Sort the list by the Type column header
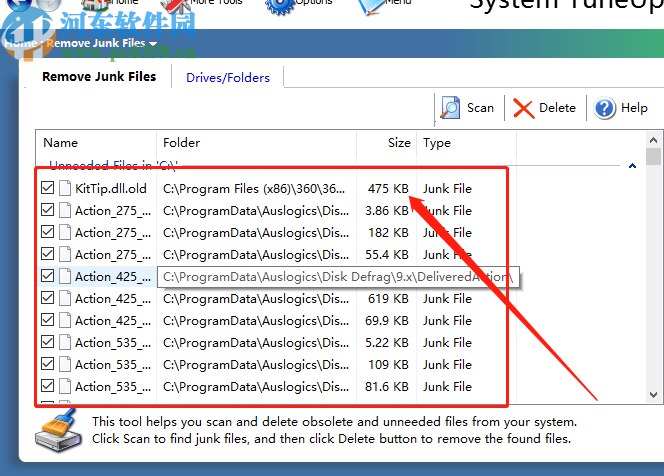Screen dimensions: 664x476 437,143
